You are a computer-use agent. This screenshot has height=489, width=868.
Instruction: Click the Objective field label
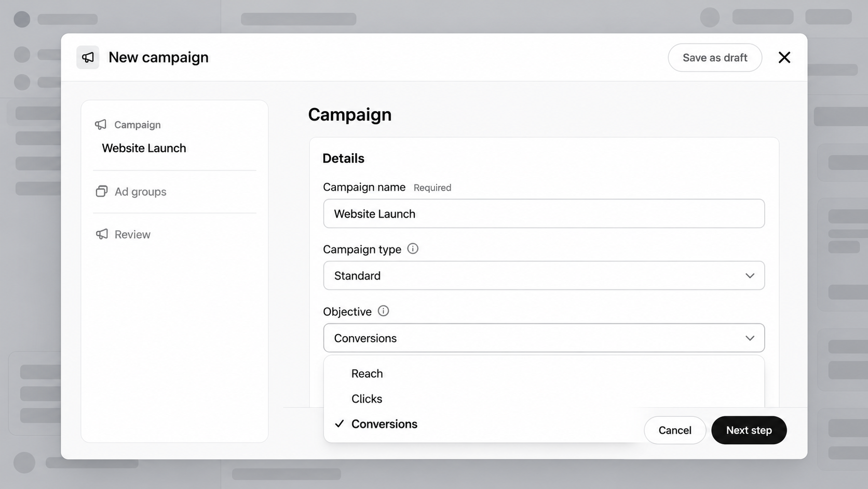tap(347, 312)
